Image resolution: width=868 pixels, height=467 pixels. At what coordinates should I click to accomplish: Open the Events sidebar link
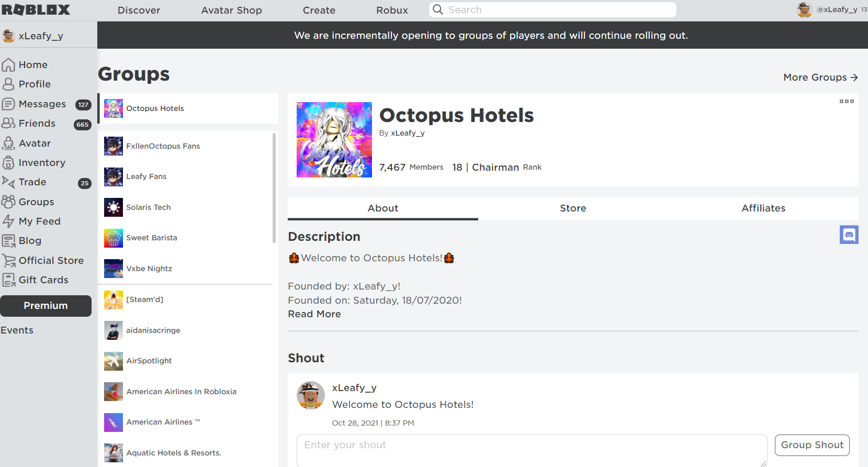[17, 330]
